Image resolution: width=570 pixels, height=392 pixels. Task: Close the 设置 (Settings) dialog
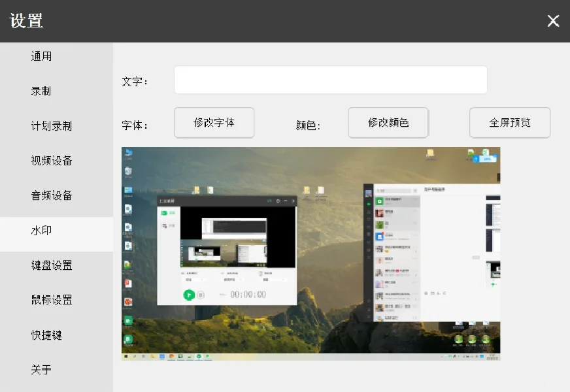pyautogui.click(x=553, y=20)
